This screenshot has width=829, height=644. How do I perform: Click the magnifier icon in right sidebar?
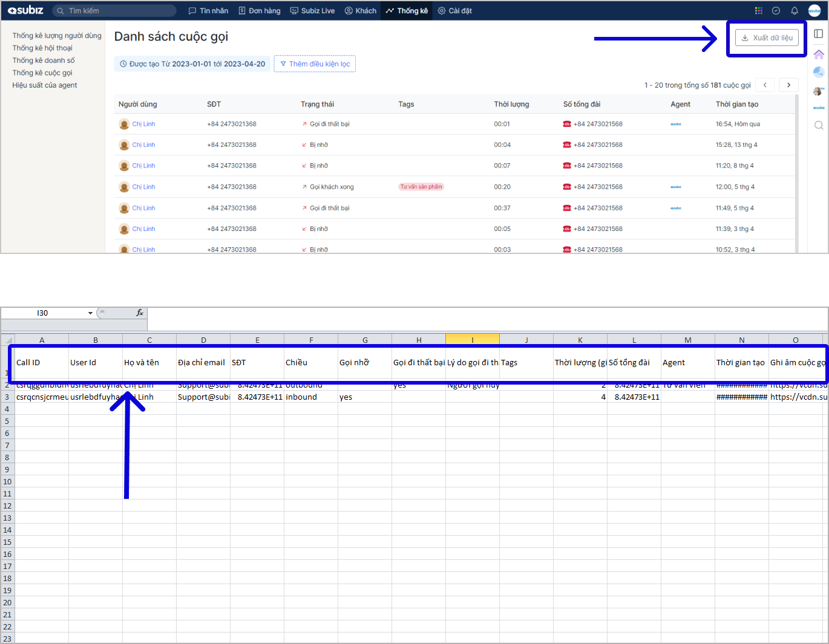tap(819, 126)
